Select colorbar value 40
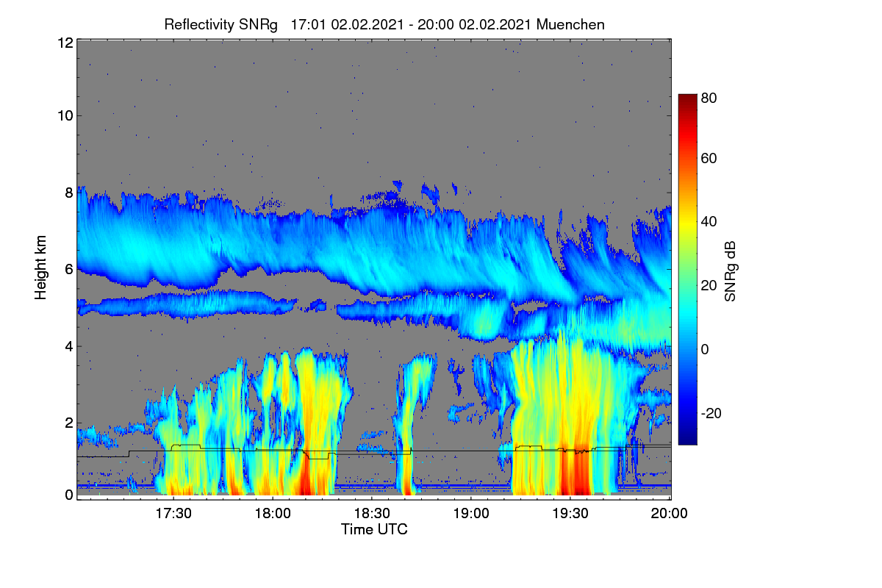 pyautogui.click(x=709, y=221)
